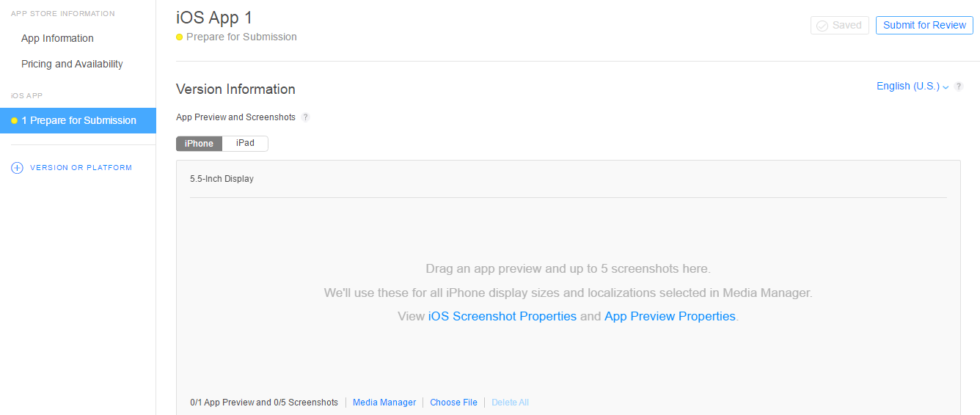The image size is (980, 415).
Task: Open the App Preview Properties link
Action: (670, 316)
